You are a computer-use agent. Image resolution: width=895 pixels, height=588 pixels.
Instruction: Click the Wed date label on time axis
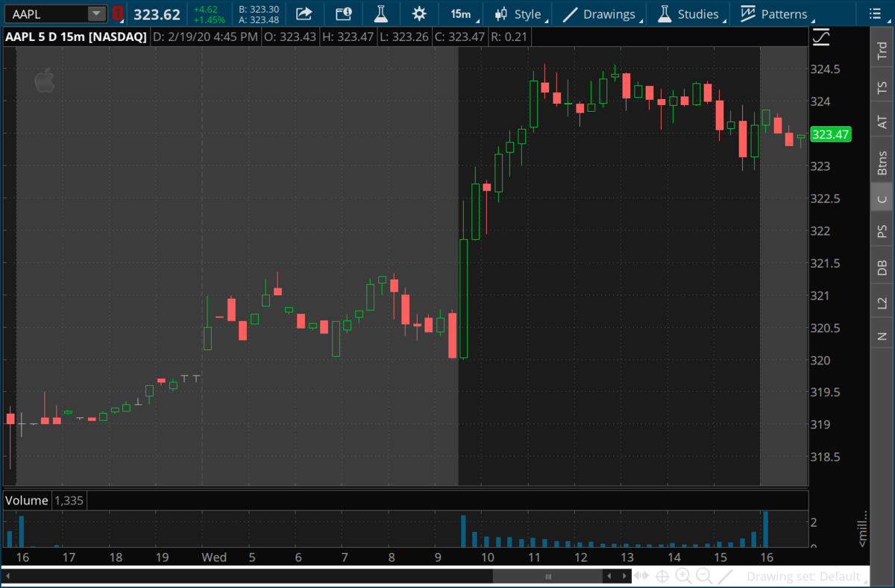(x=214, y=557)
